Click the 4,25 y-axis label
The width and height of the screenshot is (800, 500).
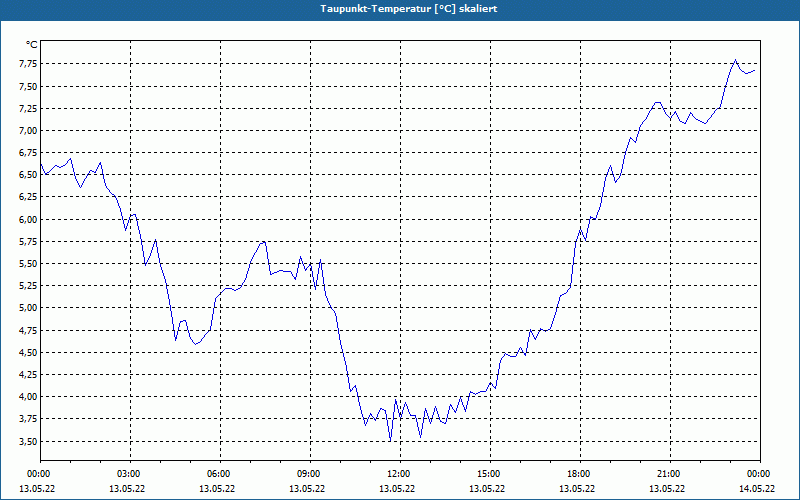[x=29, y=374]
